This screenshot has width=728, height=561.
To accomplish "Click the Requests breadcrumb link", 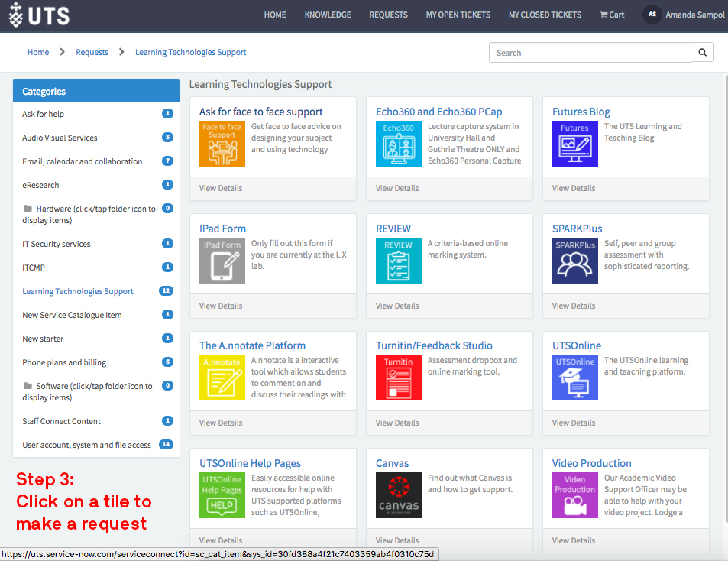I will (x=92, y=52).
